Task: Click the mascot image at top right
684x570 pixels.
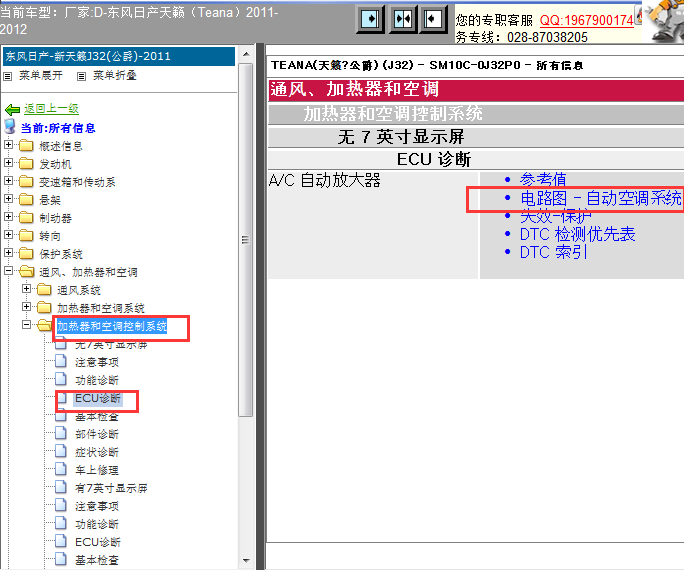Action: pos(664,21)
